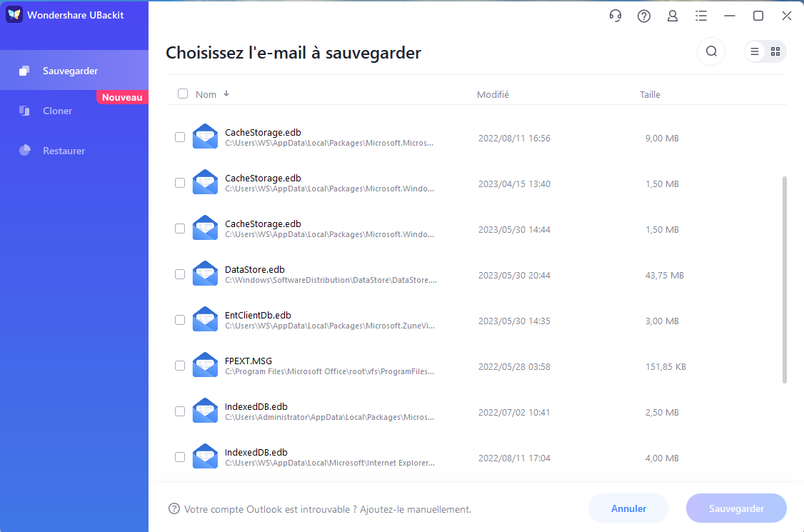
Task: Select the file name EntClientDb.edb
Action: 258,315
